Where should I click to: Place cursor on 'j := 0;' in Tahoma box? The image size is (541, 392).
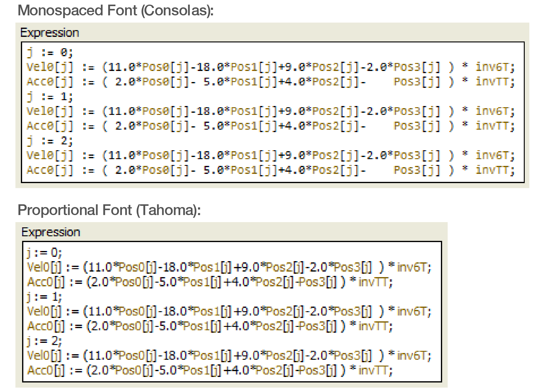click(x=45, y=253)
